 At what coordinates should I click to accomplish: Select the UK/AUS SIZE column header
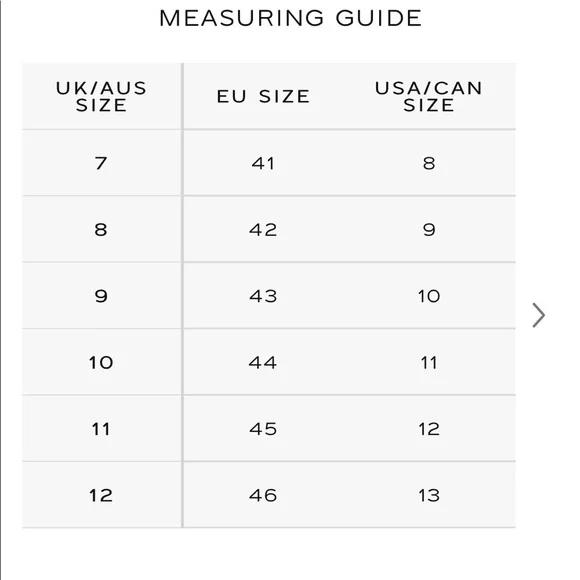(x=101, y=97)
